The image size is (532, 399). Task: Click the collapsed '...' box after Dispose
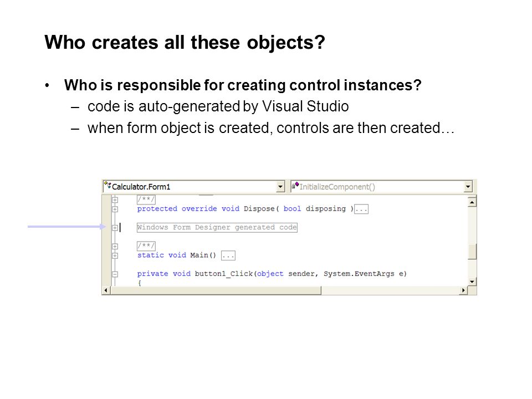coord(361,209)
